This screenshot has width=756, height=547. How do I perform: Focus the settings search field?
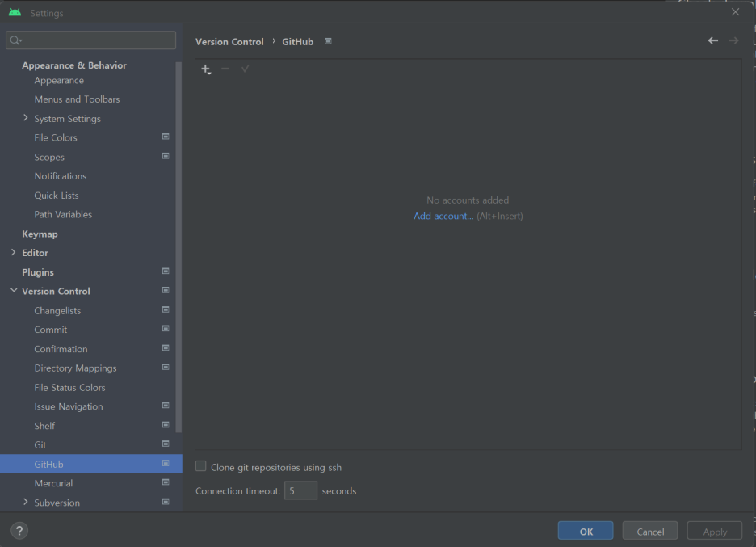(x=90, y=40)
